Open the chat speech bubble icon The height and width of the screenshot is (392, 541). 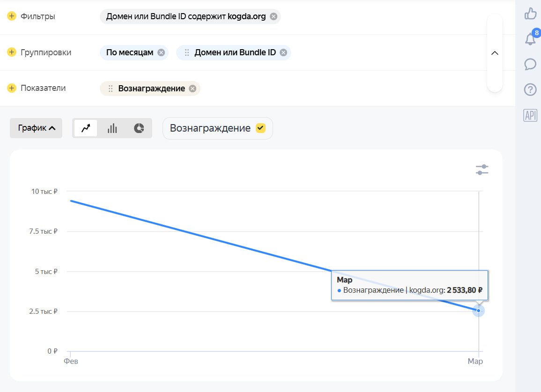point(530,64)
